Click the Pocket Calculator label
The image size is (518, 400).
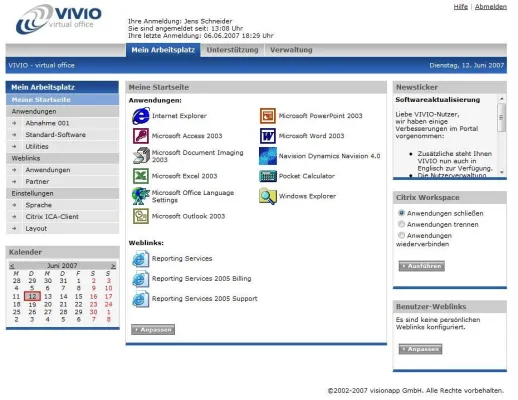(x=307, y=176)
